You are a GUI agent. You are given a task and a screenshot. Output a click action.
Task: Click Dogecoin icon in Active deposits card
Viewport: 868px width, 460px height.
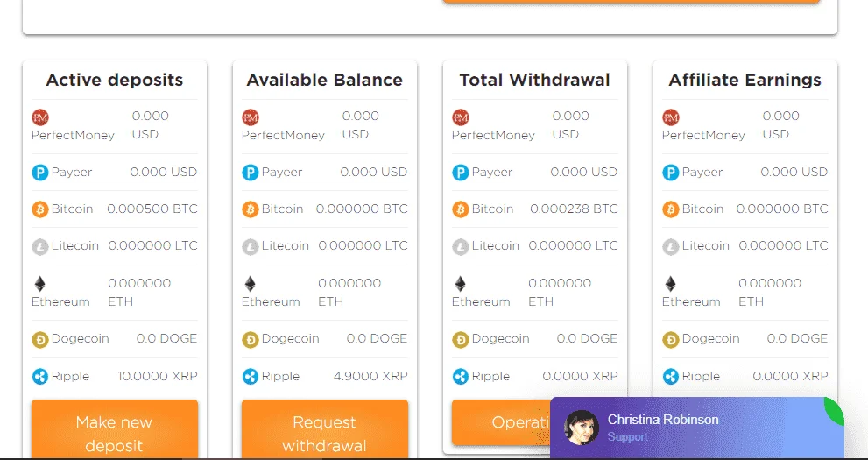point(40,339)
